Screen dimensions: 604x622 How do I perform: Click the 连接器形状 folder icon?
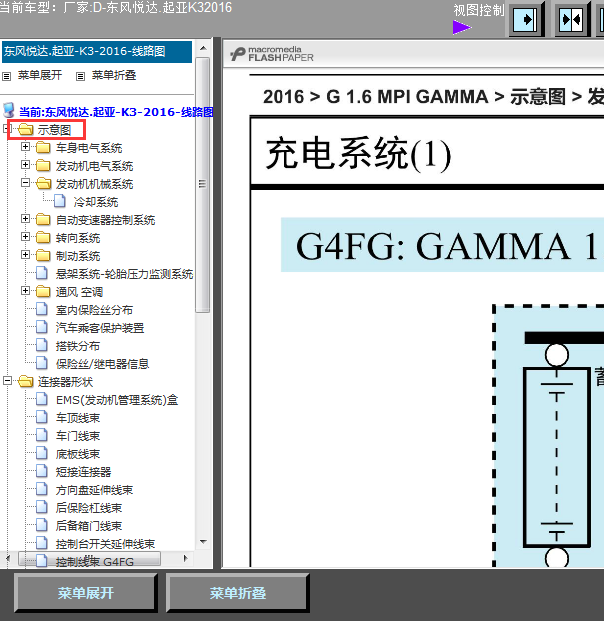26,381
